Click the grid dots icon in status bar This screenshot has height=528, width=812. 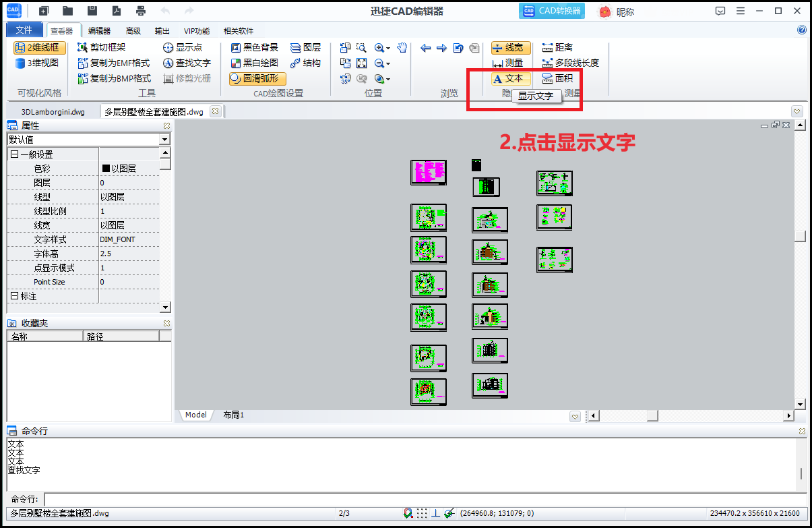(422, 513)
